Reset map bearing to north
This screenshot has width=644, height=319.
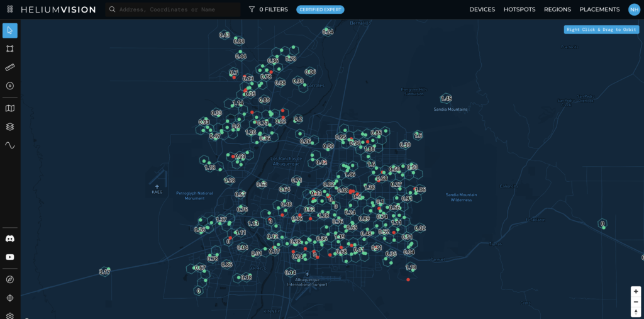pyautogui.click(x=636, y=311)
